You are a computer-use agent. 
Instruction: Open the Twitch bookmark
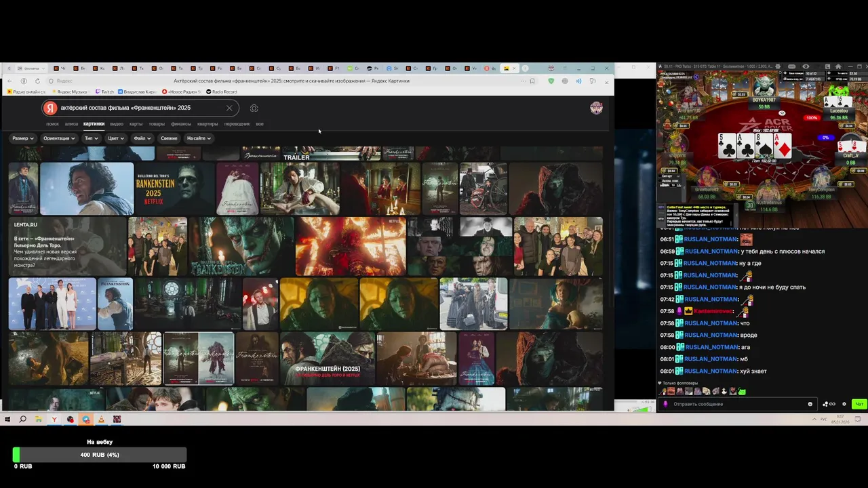coord(104,91)
